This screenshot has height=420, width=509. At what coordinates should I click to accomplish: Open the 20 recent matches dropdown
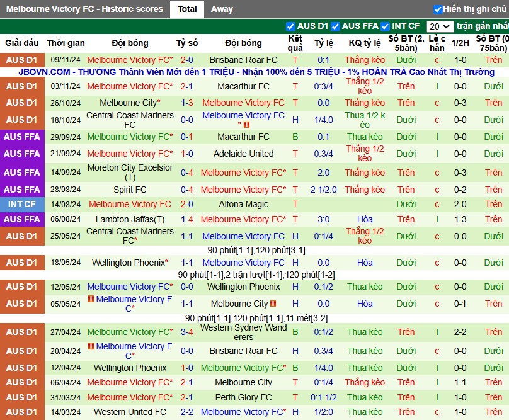440,26
